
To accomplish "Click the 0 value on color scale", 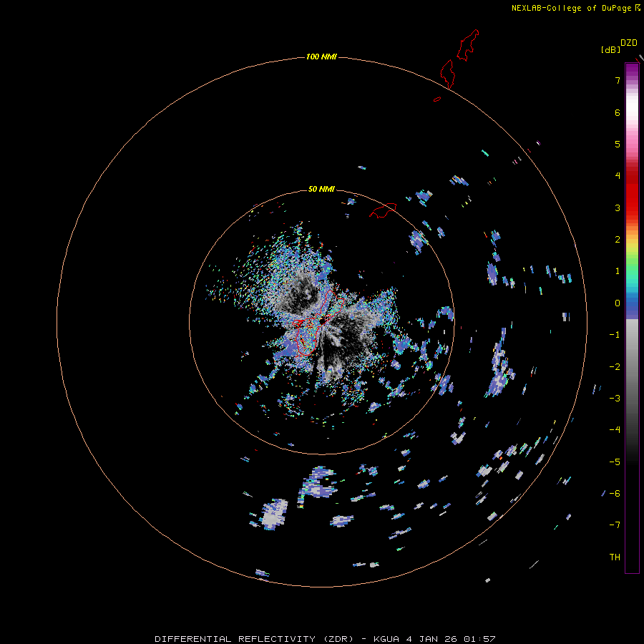I will pos(618,303).
